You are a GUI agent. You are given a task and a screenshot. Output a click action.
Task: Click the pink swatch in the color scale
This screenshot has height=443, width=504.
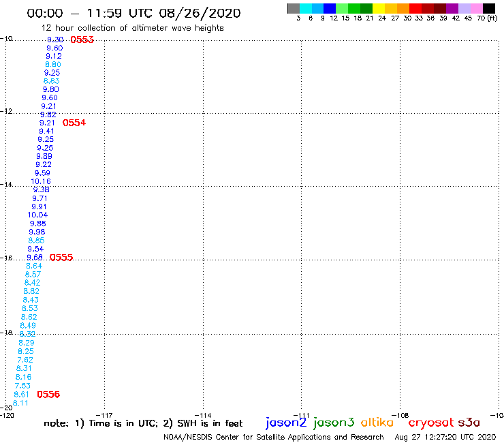tap(477, 8)
